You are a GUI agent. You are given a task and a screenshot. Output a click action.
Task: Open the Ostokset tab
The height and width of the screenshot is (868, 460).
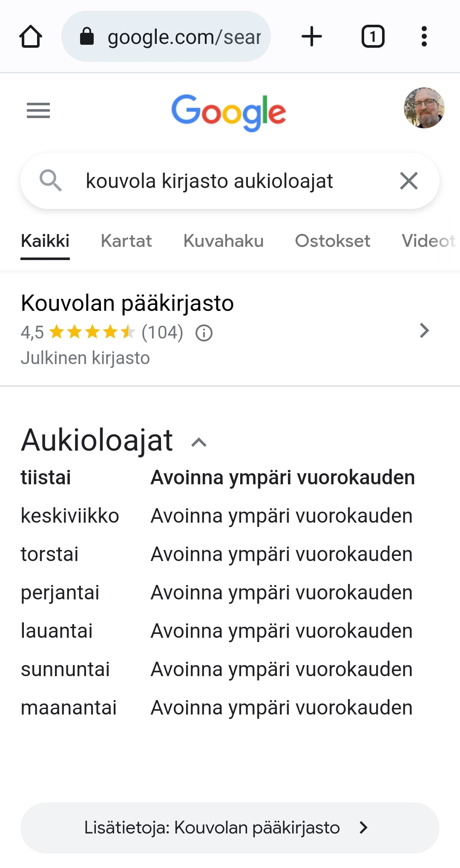click(x=332, y=241)
